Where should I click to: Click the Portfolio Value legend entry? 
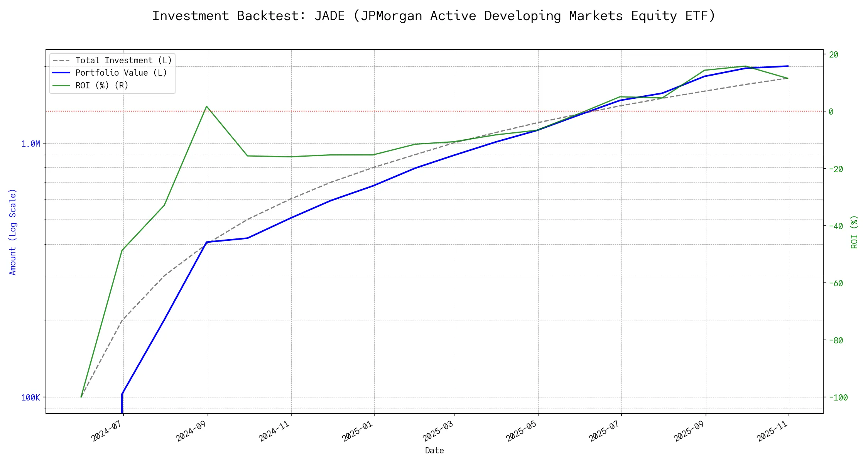121,73
